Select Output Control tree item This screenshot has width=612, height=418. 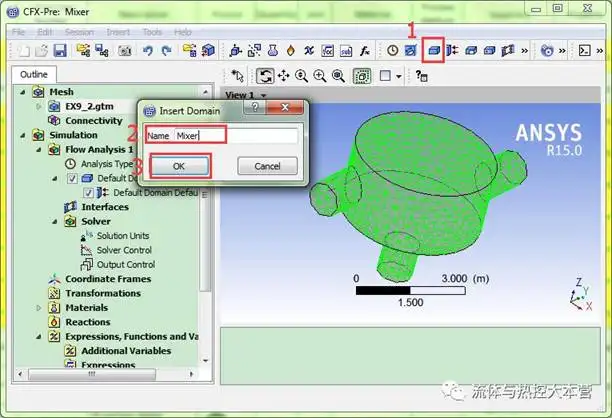tap(126, 265)
